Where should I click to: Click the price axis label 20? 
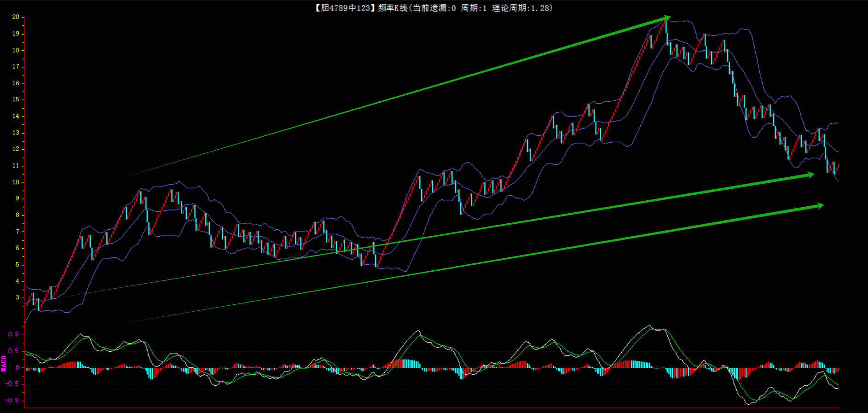(16, 17)
